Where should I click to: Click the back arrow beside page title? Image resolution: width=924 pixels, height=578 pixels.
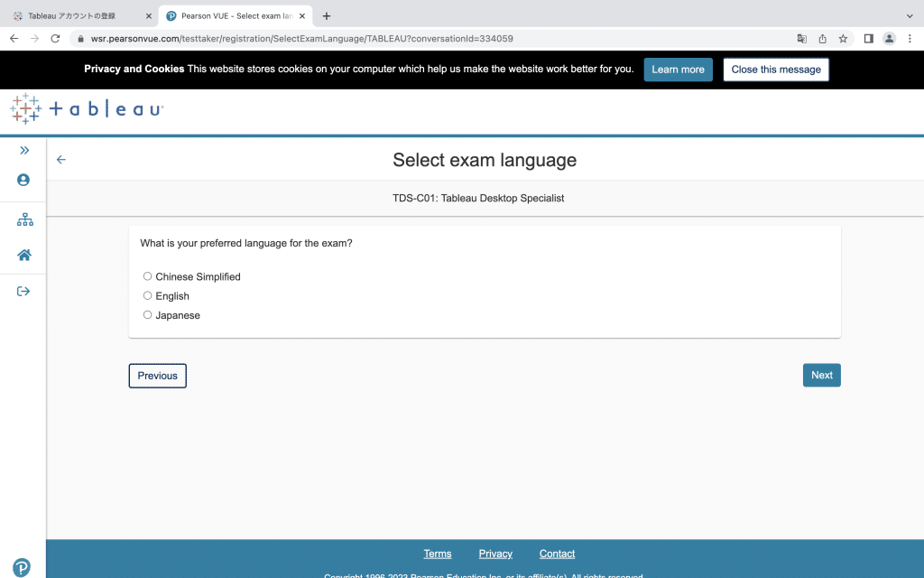pyautogui.click(x=60, y=160)
